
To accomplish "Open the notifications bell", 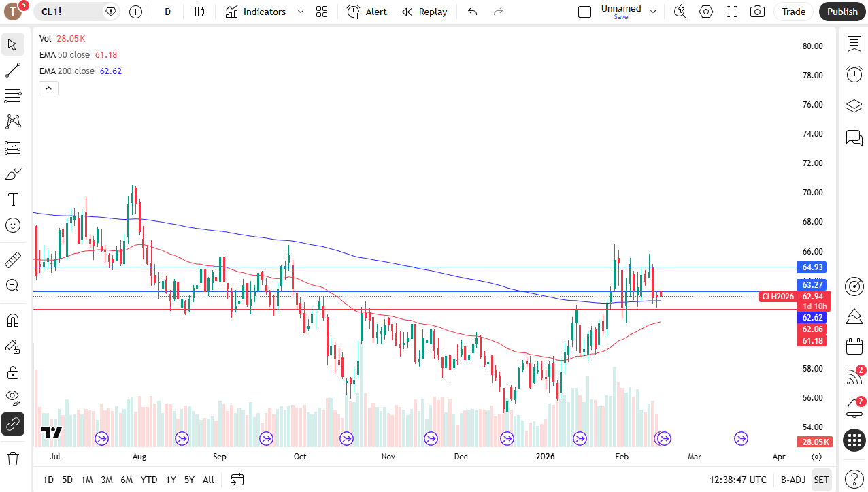I will coord(854,408).
